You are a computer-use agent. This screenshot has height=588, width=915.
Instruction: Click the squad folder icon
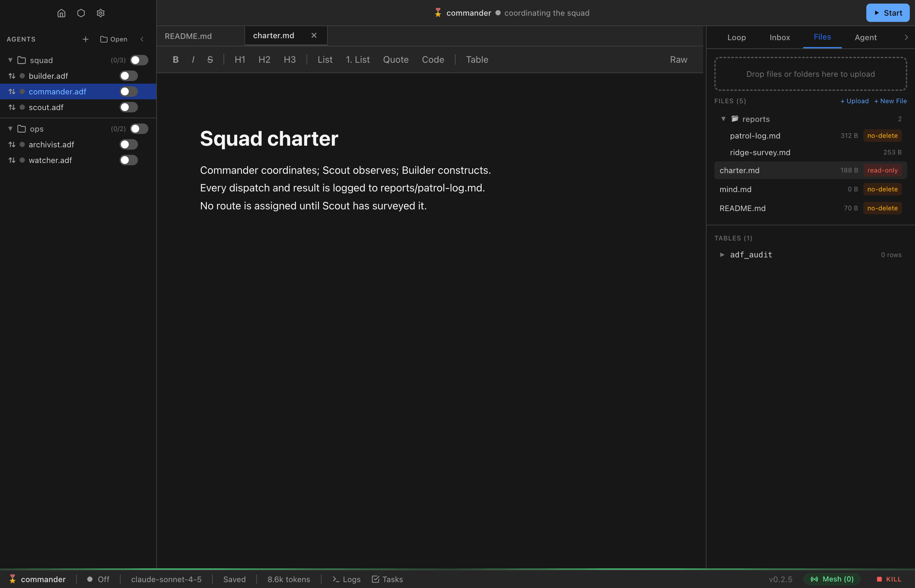tap(22, 60)
